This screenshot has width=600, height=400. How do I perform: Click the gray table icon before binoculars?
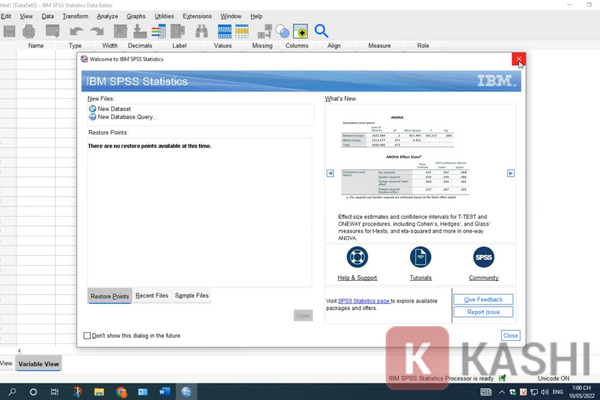178,31
